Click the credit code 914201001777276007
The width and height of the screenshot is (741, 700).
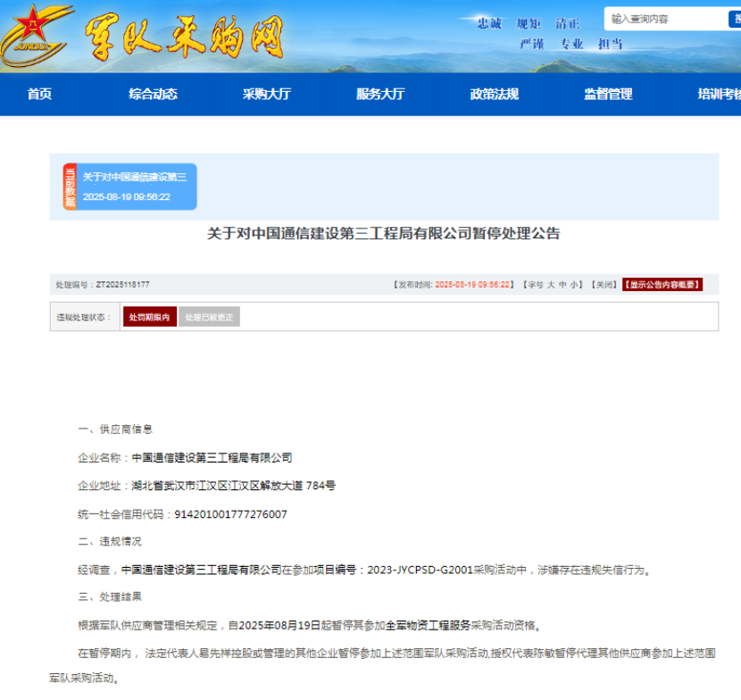[230, 514]
